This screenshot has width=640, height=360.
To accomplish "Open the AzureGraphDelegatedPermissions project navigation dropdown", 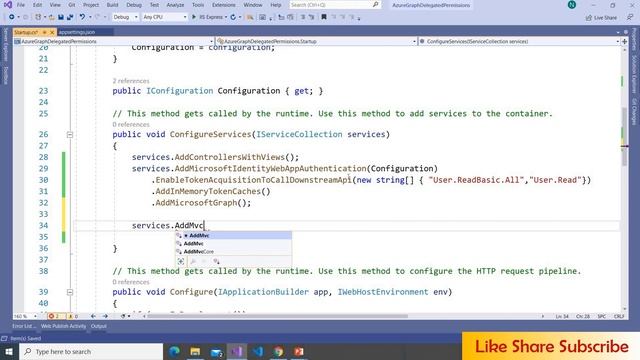I will pyautogui.click(x=113, y=41).
